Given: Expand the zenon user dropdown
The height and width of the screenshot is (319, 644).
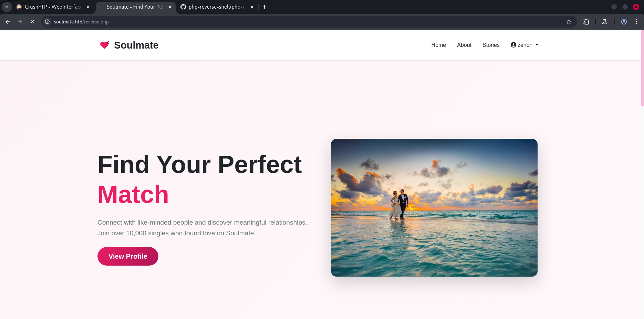Looking at the screenshot, I should [524, 45].
